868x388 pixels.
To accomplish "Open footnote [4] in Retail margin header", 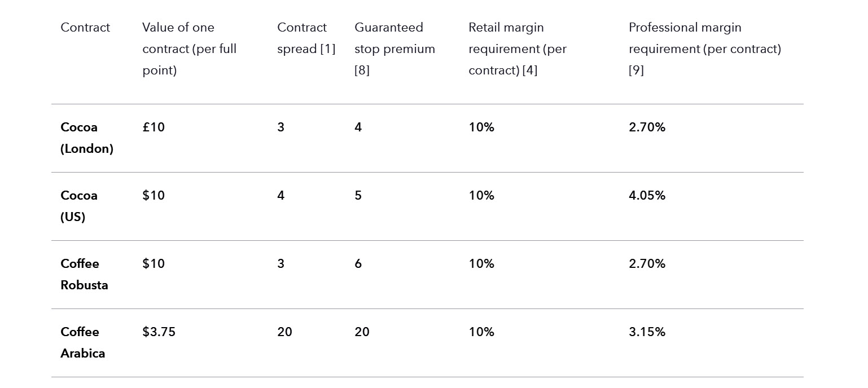I will tap(529, 70).
